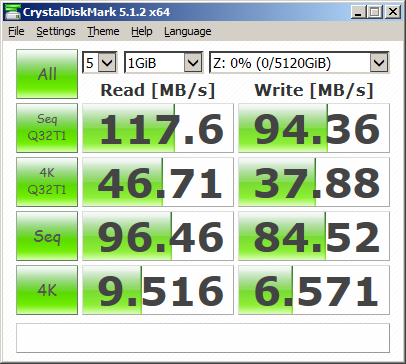Screen dimensions: 406x364
Task: Minimize the CrystalDiskMark window
Action: 359,12
